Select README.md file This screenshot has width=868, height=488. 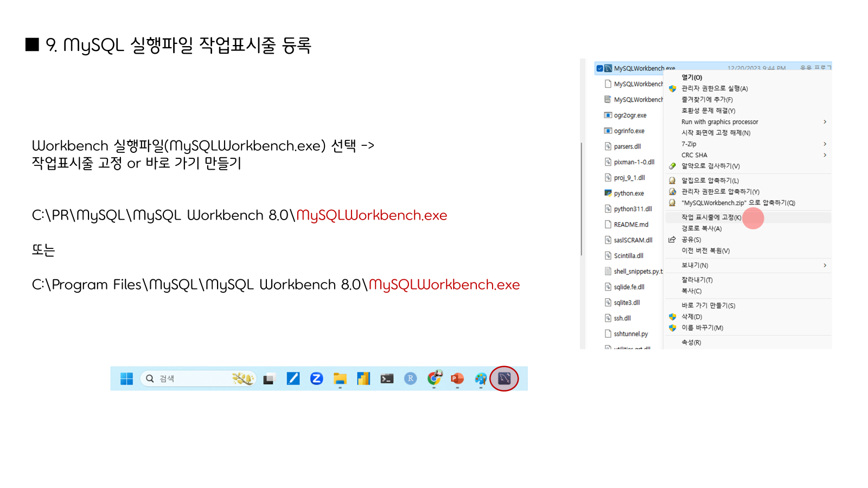(x=631, y=224)
